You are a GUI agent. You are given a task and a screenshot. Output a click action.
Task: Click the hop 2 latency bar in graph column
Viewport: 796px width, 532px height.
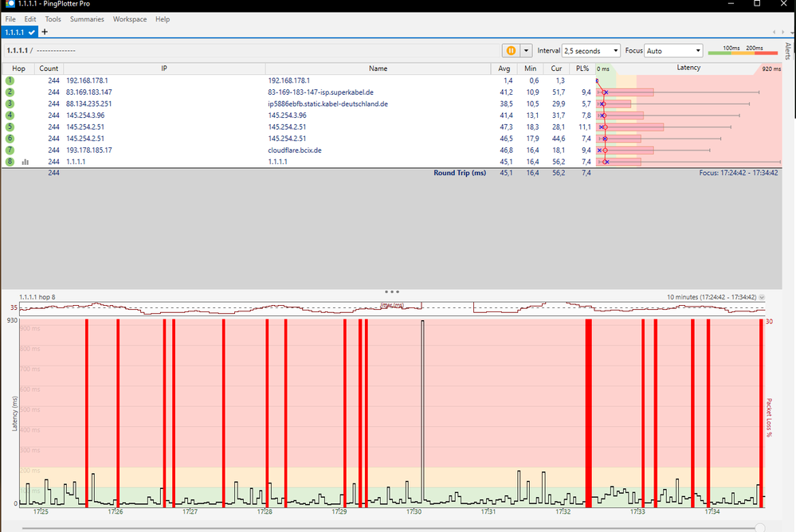[x=625, y=92]
